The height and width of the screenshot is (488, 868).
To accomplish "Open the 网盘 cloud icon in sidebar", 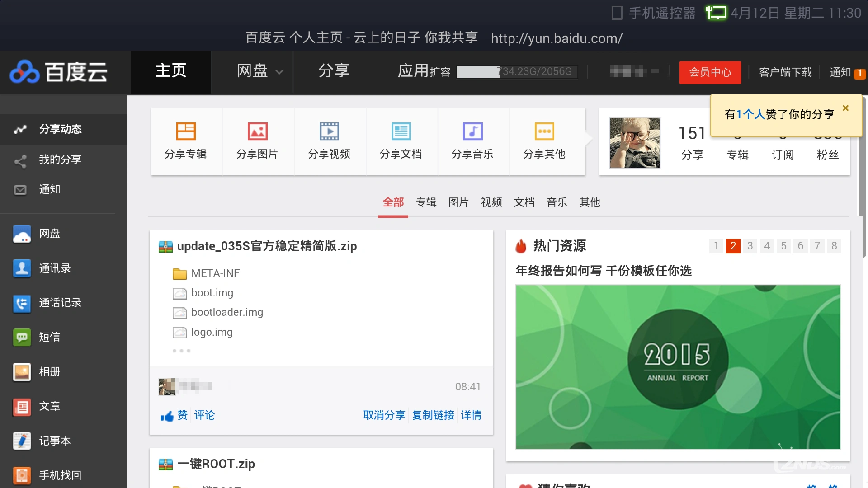I will click(22, 234).
